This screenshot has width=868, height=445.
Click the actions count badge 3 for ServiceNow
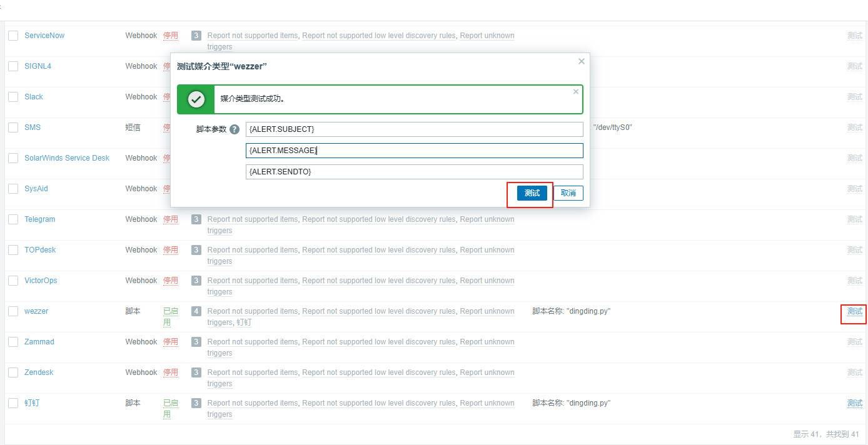196,36
